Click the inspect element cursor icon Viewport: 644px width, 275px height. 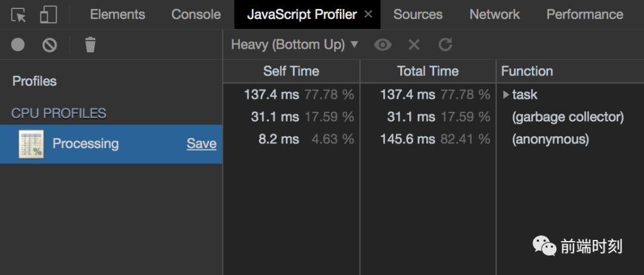click(18, 15)
